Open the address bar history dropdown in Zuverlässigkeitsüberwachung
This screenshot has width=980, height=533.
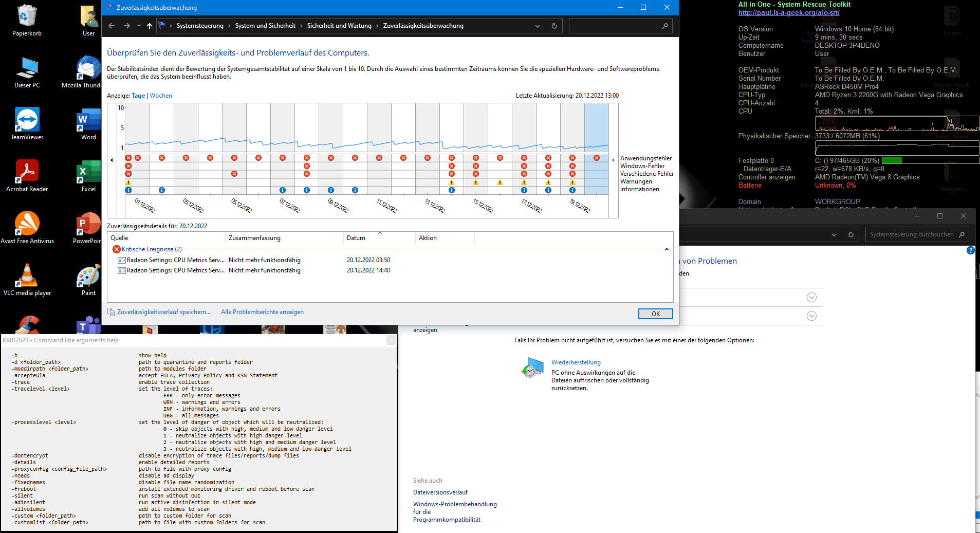point(538,26)
